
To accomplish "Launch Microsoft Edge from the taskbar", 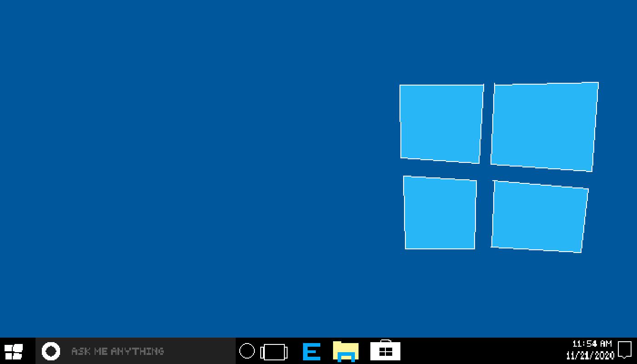I will click(x=312, y=352).
